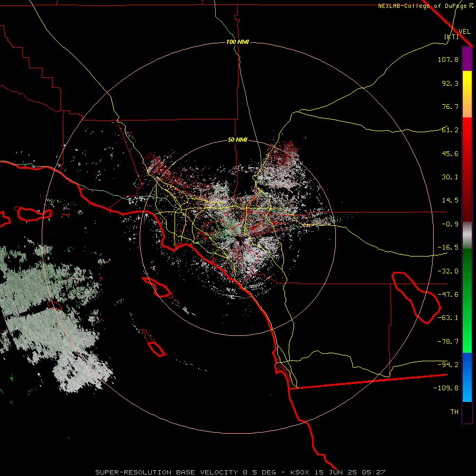Click the Super-Resolution Base Velocity caption

240,472
